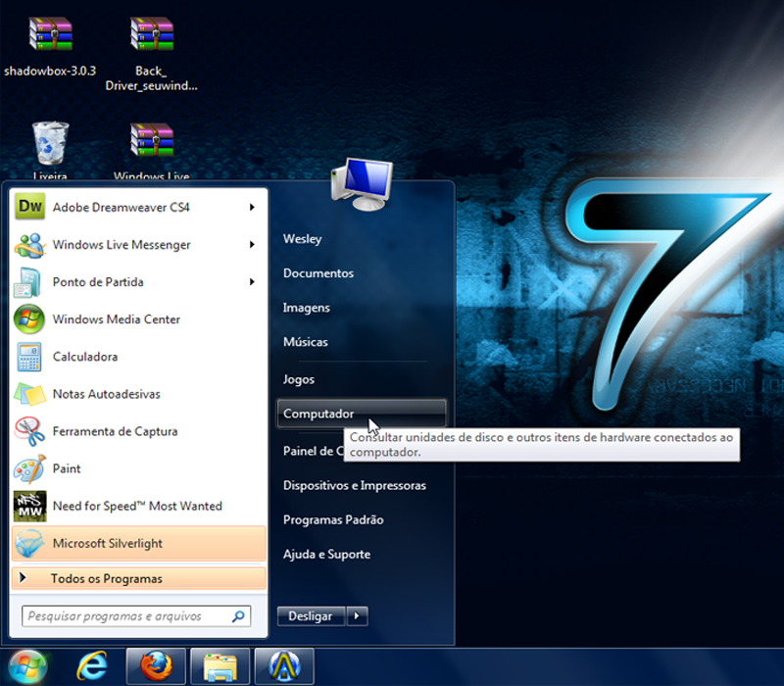The image size is (784, 686).
Task: Open Adobe Dreamweaver CS4 icon
Action: tap(30, 207)
